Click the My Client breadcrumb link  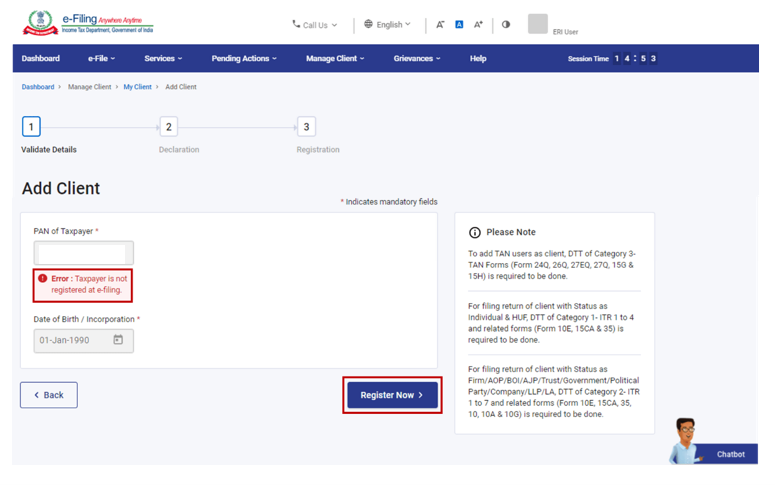pos(137,87)
